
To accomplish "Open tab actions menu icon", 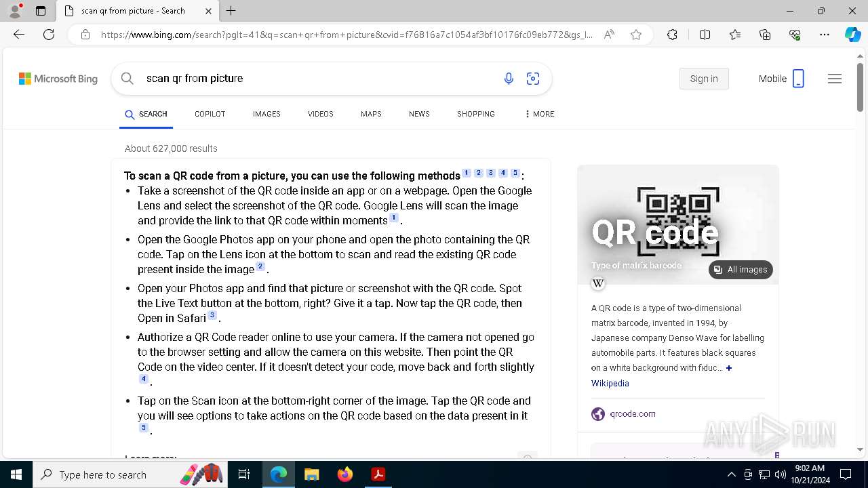I will 41,11.
